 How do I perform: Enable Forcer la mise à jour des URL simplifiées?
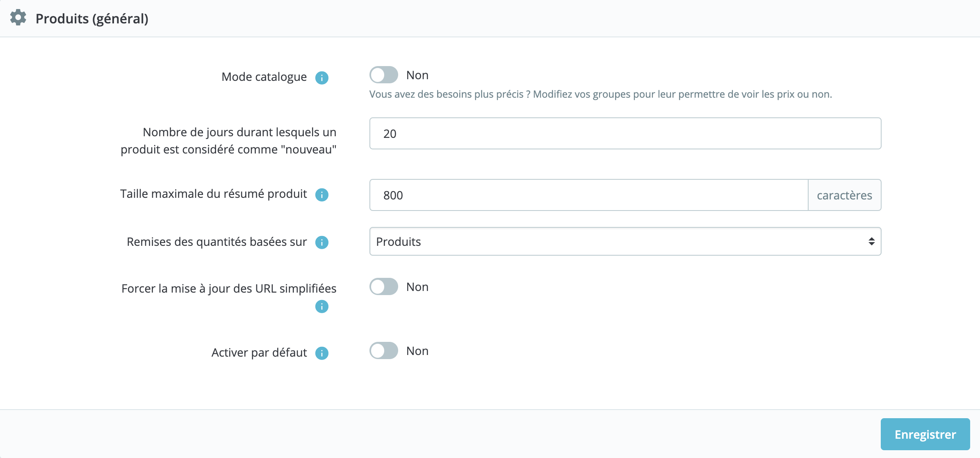coord(384,287)
